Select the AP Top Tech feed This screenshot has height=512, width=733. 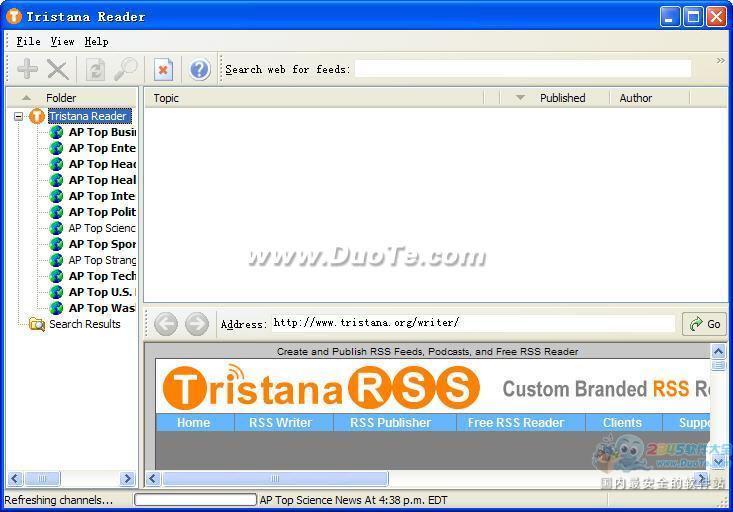pos(102,276)
